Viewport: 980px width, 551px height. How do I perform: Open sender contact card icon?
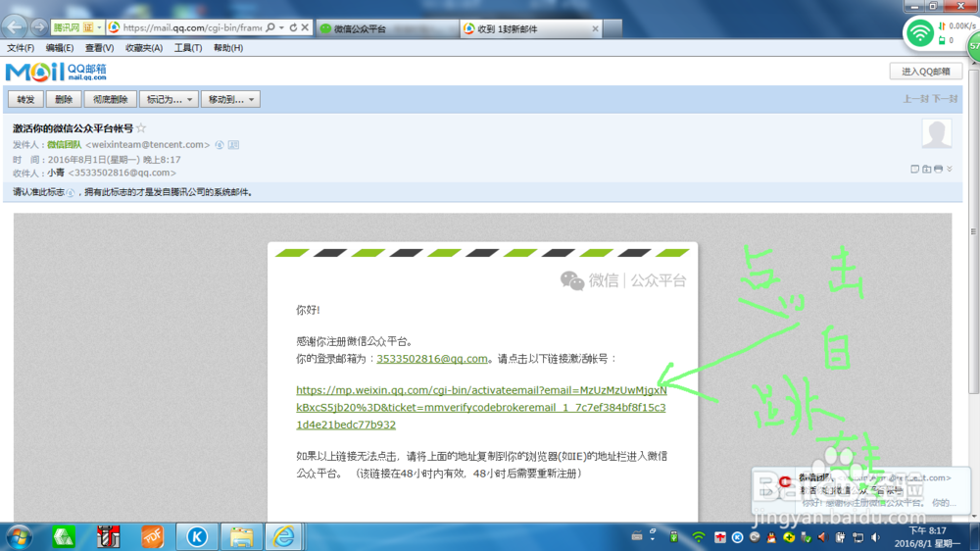pos(234,145)
